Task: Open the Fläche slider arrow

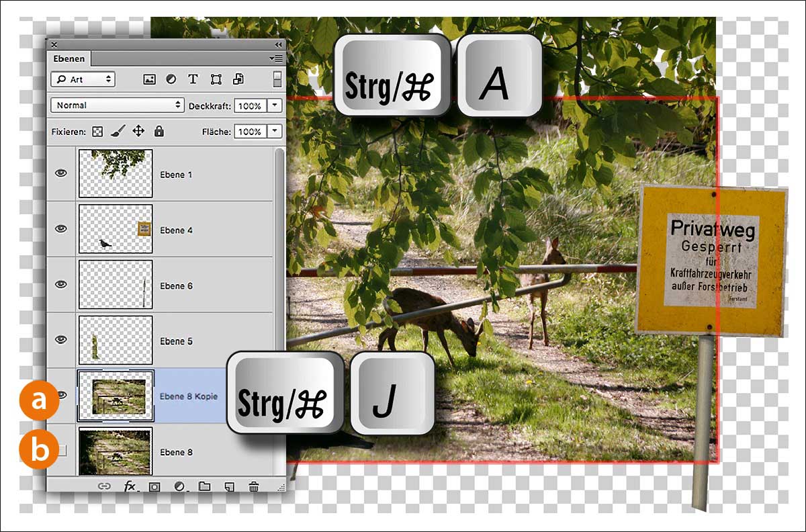Action: (x=275, y=132)
